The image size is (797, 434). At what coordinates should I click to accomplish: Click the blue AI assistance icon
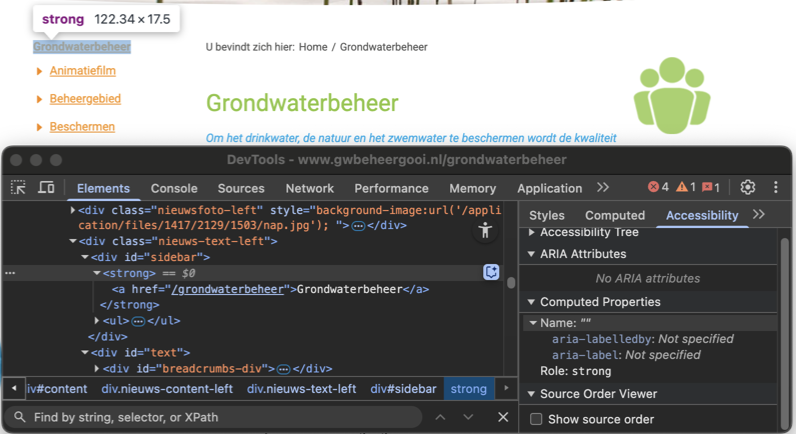[491, 272]
